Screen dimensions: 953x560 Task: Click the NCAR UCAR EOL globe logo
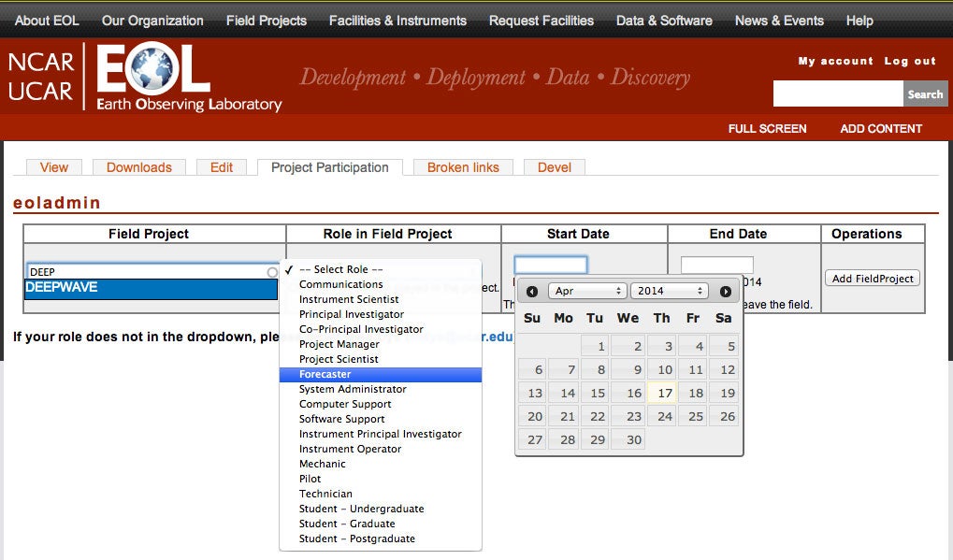click(x=145, y=78)
